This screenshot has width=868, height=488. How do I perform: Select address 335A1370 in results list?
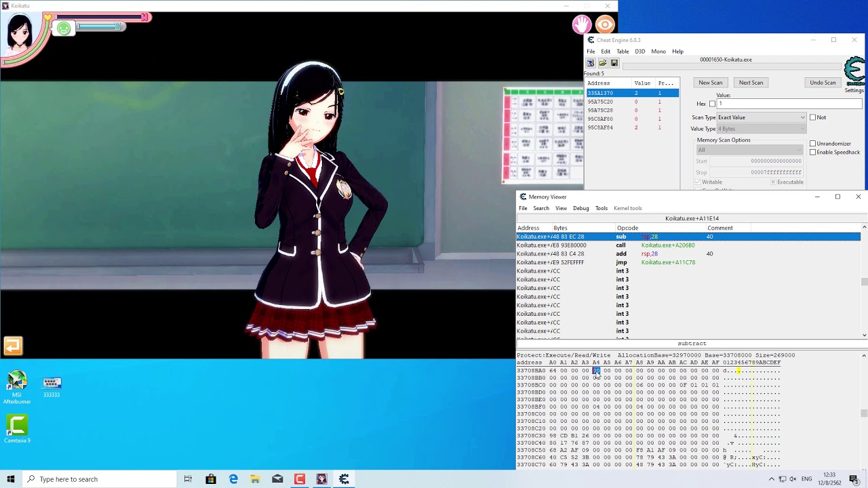[631, 93]
